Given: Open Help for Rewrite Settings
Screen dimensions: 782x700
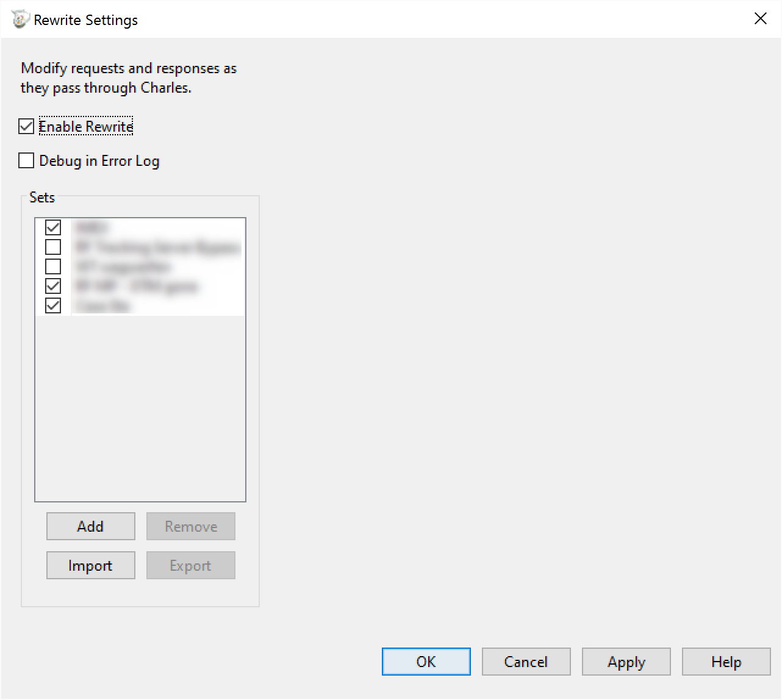Looking at the screenshot, I should [x=726, y=662].
